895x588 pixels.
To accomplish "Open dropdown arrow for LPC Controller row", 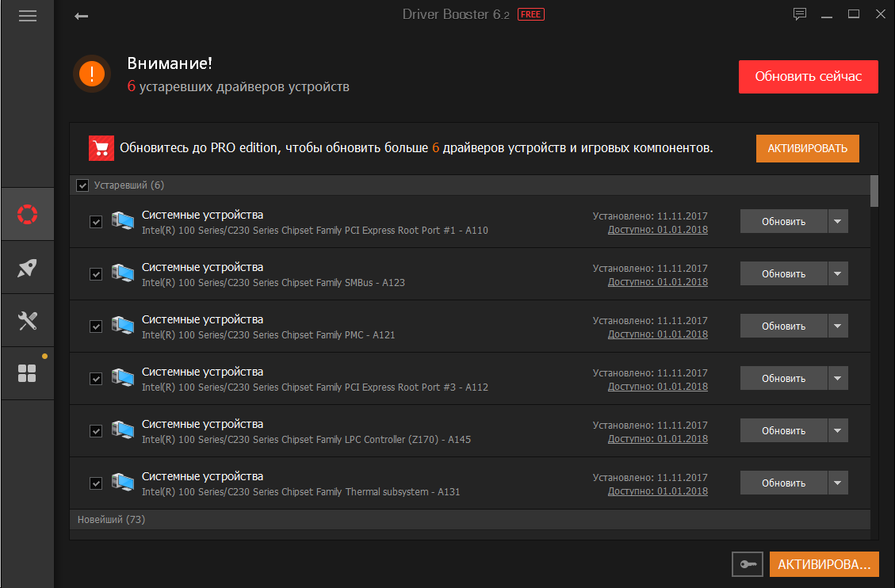I will [x=837, y=430].
